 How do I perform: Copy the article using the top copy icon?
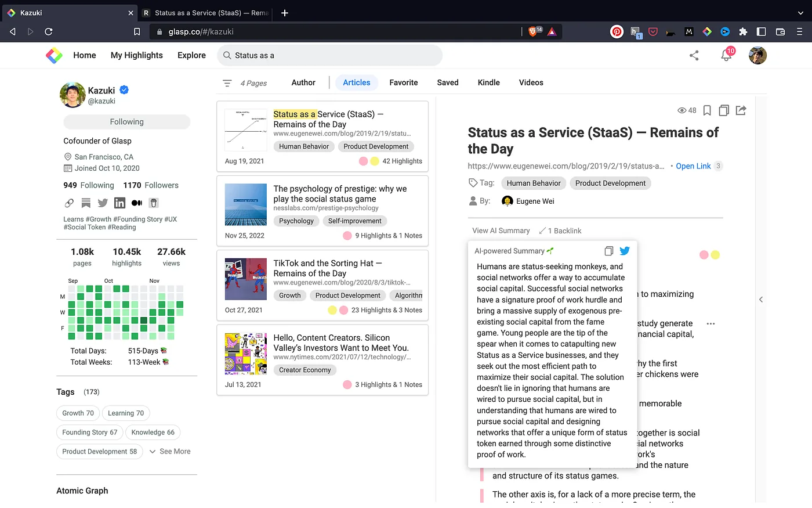point(724,110)
